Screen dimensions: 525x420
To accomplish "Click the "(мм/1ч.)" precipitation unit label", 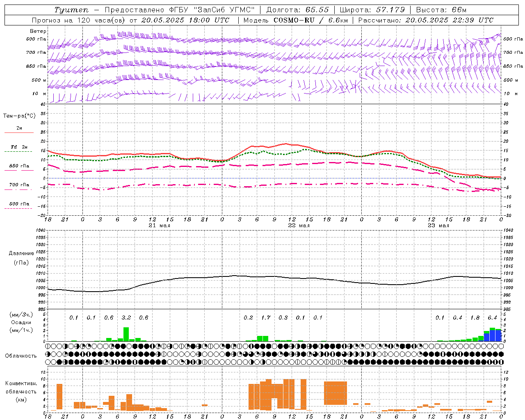I will tap(21, 330).
